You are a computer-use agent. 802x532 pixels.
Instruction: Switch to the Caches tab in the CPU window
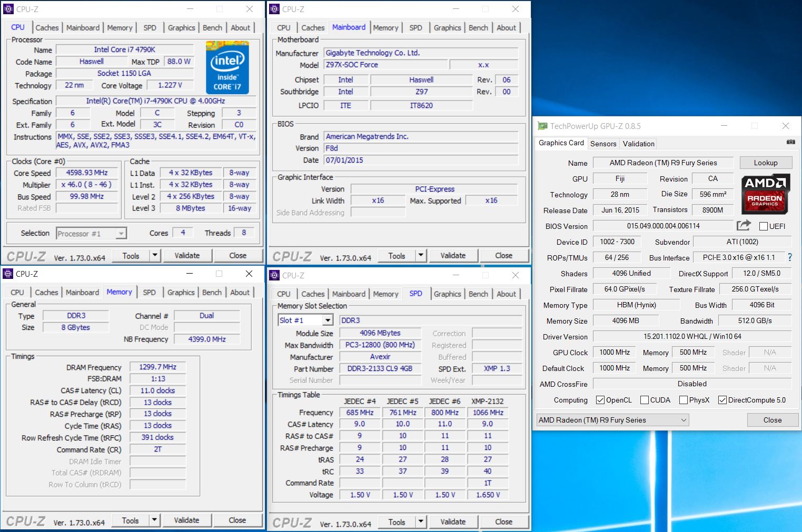click(47, 27)
